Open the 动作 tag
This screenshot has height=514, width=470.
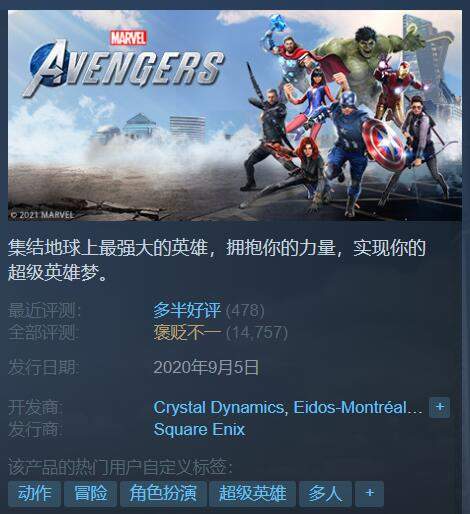coord(34,493)
